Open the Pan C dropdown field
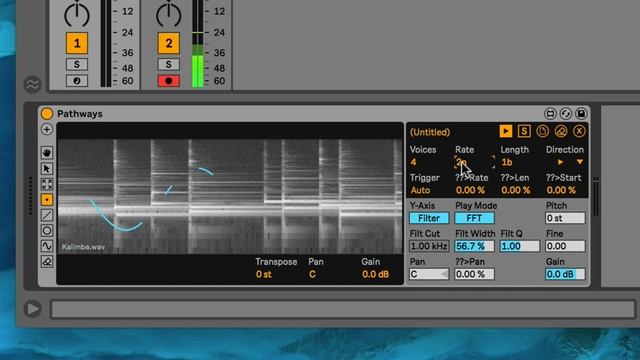Viewport: 640px width, 360px height. 429,274
